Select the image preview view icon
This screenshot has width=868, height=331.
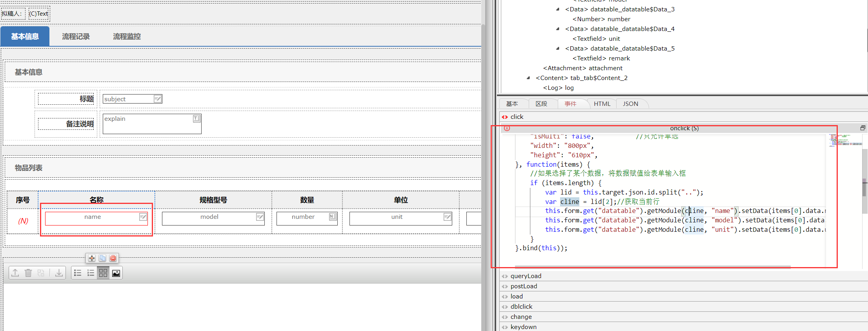pos(116,273)
